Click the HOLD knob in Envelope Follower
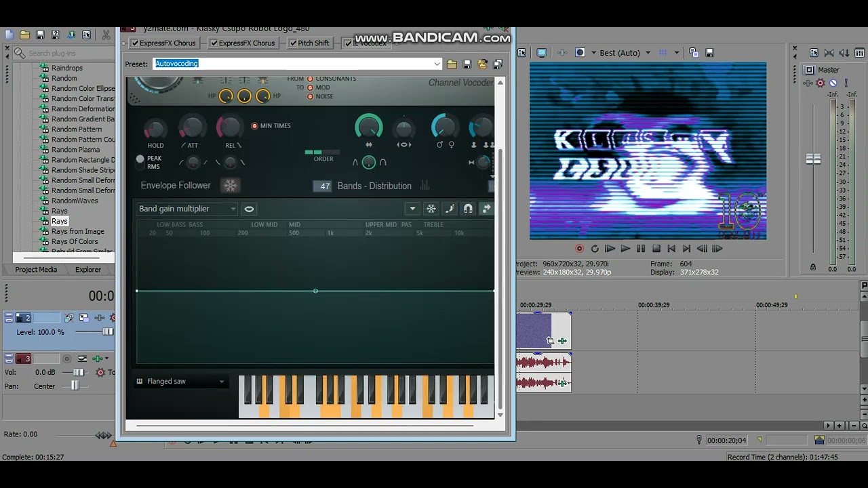868x488 pixels. pyautogui.click(x=155, y=129)
